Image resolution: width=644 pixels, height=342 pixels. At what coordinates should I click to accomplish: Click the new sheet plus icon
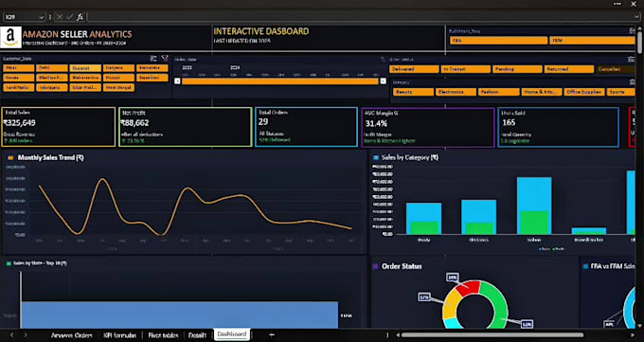pos(272,335)
